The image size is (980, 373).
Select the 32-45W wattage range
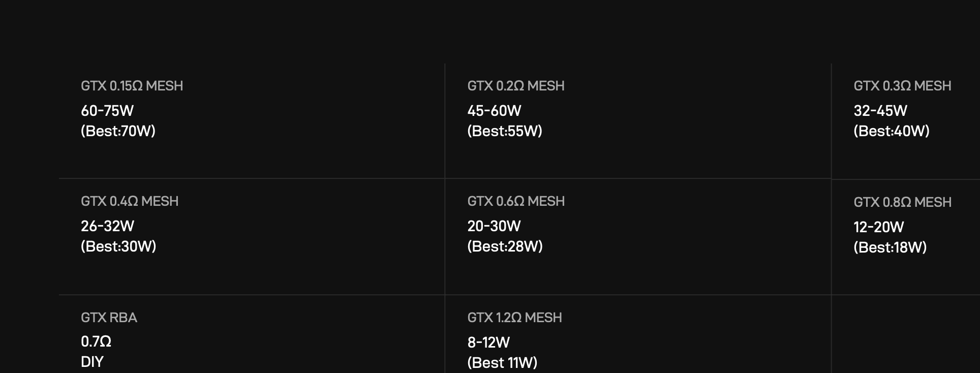click(x=880, y=111)
